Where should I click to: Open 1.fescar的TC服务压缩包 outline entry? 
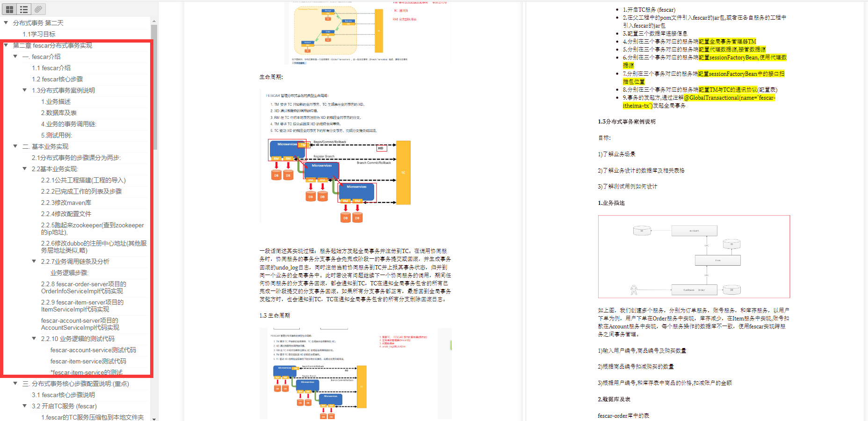point(93,417)
